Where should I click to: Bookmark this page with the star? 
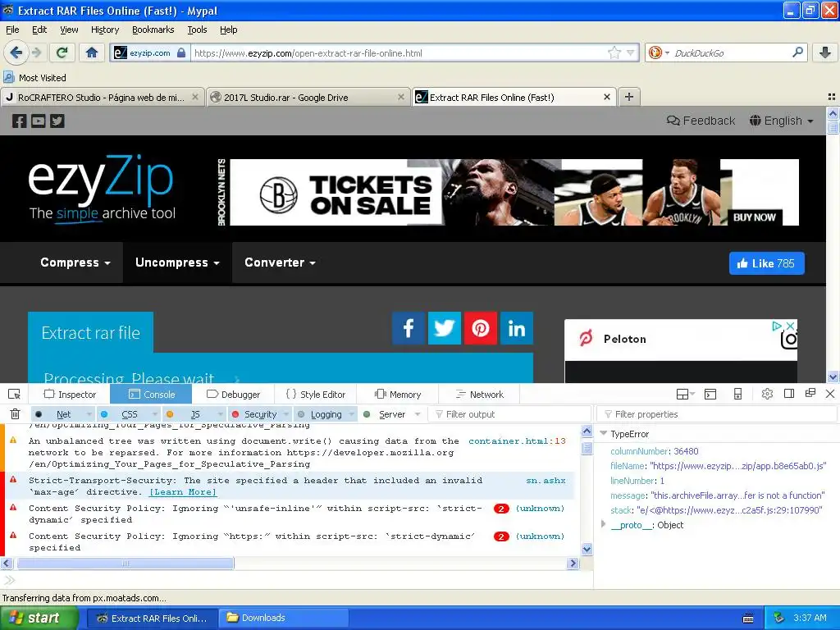pyautogui.click(x=614, y=52)
